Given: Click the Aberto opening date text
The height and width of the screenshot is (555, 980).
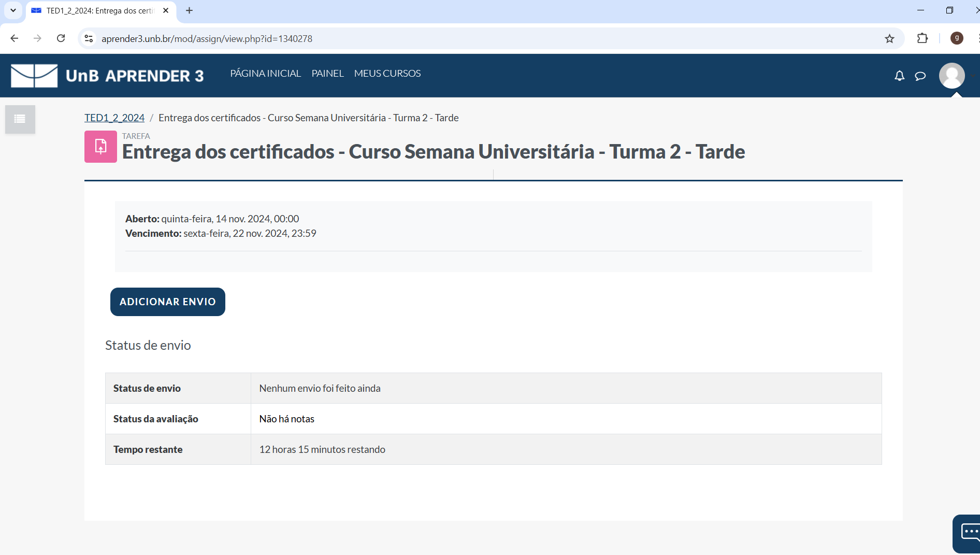Looking at the screenshot, I should click(x=212, y=219).
